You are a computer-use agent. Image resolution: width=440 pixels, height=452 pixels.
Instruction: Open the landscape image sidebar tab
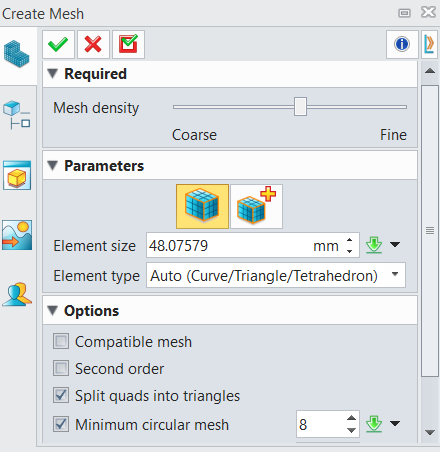click(x=17, y=235)
